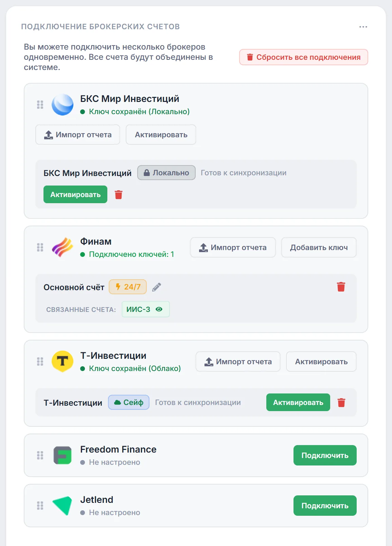Connect Freedom Finance broker

(325, 455)
